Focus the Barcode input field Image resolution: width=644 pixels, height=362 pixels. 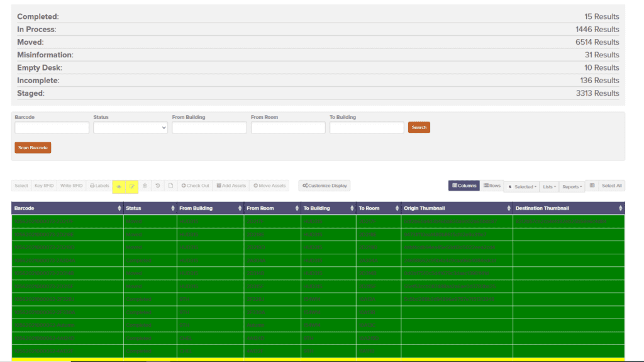[52, 128]
